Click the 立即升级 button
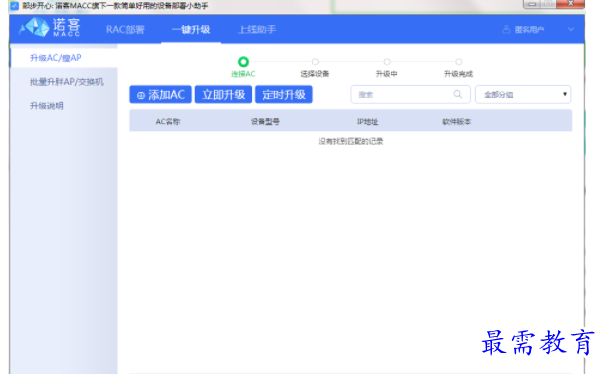 (x=223, y=95)
